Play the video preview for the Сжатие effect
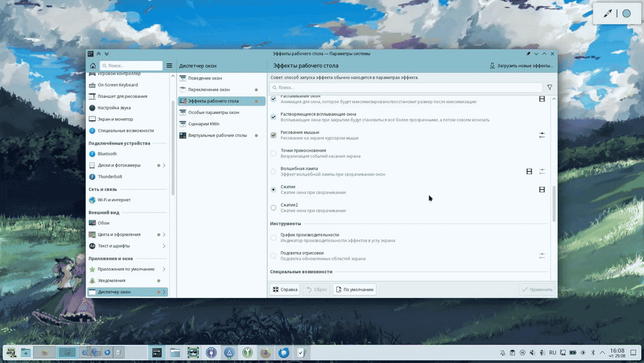The width and height of the screenshot is (644, 363). [x=541, y=190]
